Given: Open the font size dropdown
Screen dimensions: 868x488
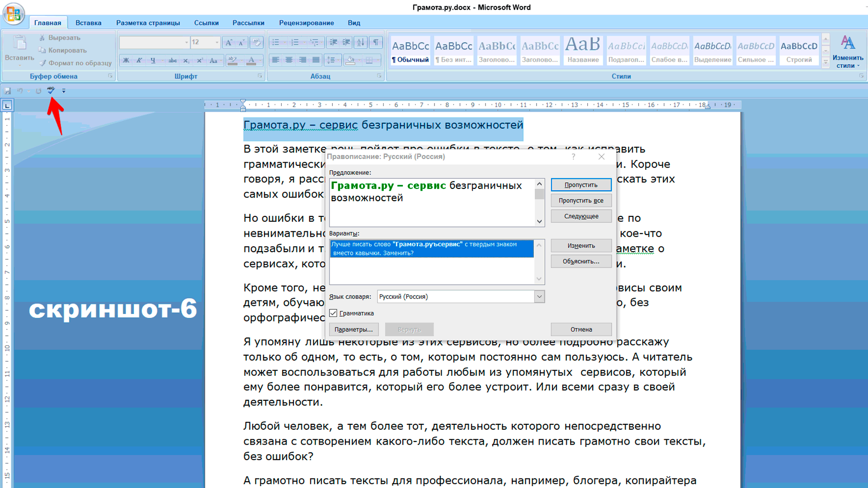Looking at the screenshot, I should (217, 42).
